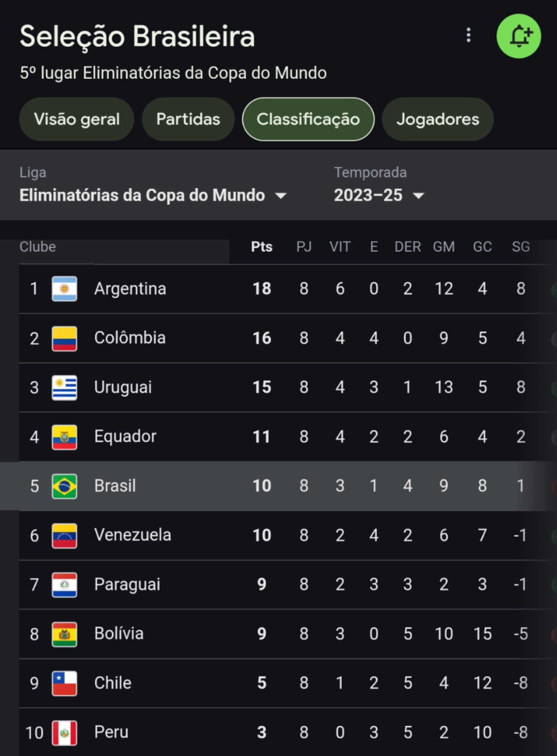Tap the Uruguai flag icon
557x756 pixels.
click(64, 387)
